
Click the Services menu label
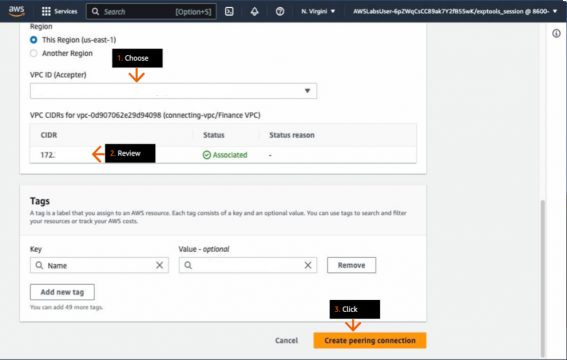tap(66, 12)
